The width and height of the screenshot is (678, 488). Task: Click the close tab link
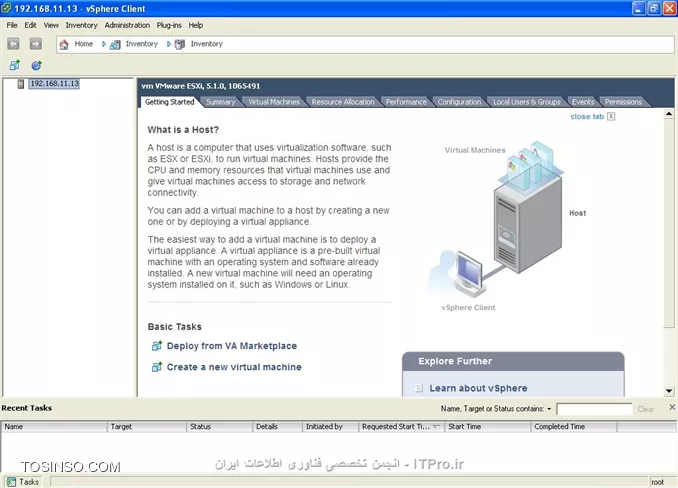(587, 116)
